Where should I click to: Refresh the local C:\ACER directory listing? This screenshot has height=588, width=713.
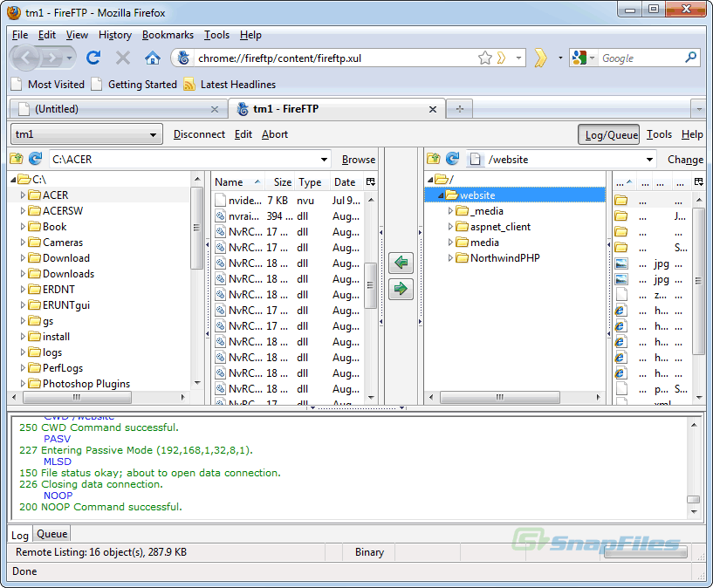[35, 159]
